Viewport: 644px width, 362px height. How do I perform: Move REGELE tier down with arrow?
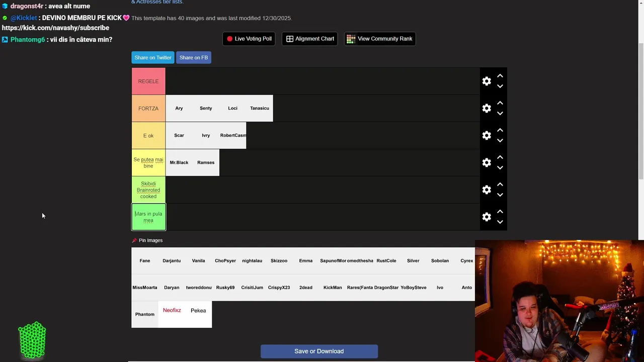(x=500, y=86)
